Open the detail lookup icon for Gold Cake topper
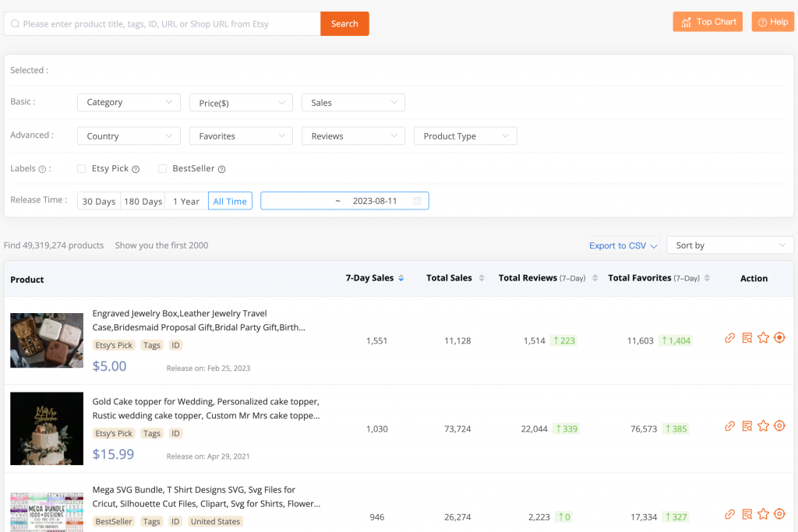 point(747,426)
